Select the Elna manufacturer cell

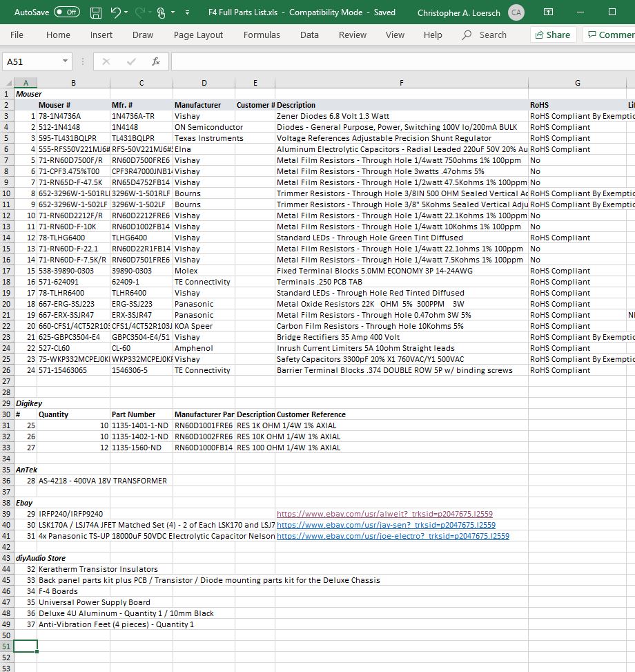click(204, 149)
